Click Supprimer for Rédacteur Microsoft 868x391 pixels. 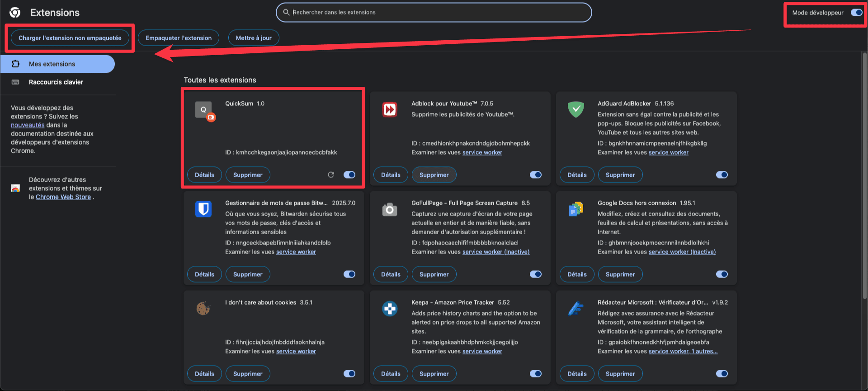(x=620, y=374)
